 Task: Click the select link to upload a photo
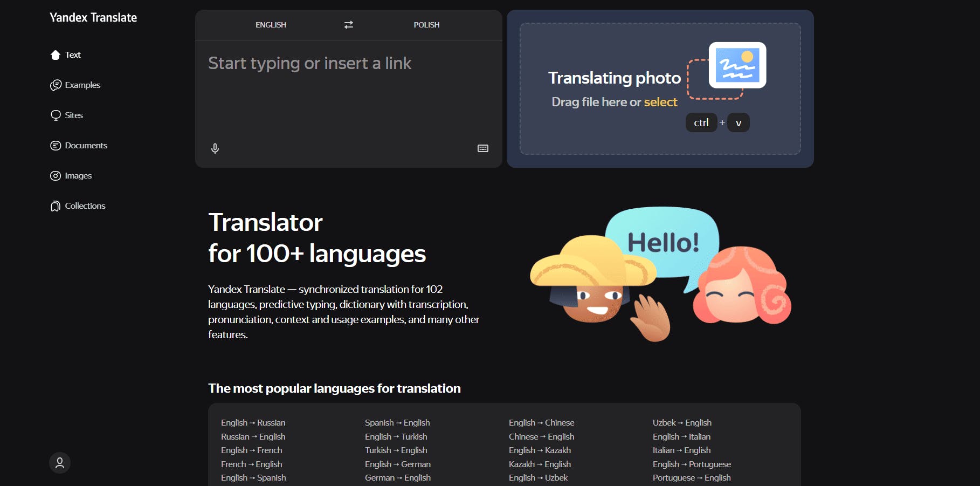click(661, 102)
